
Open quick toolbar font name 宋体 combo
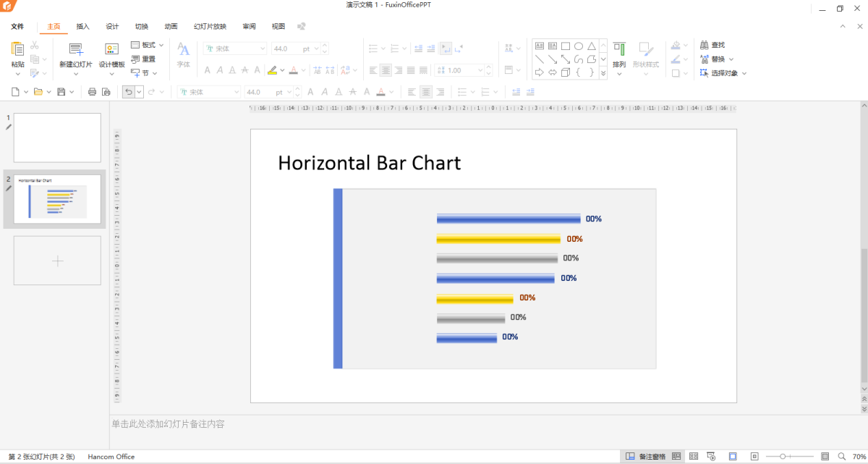pyautogui.click(x=209, y=92)
